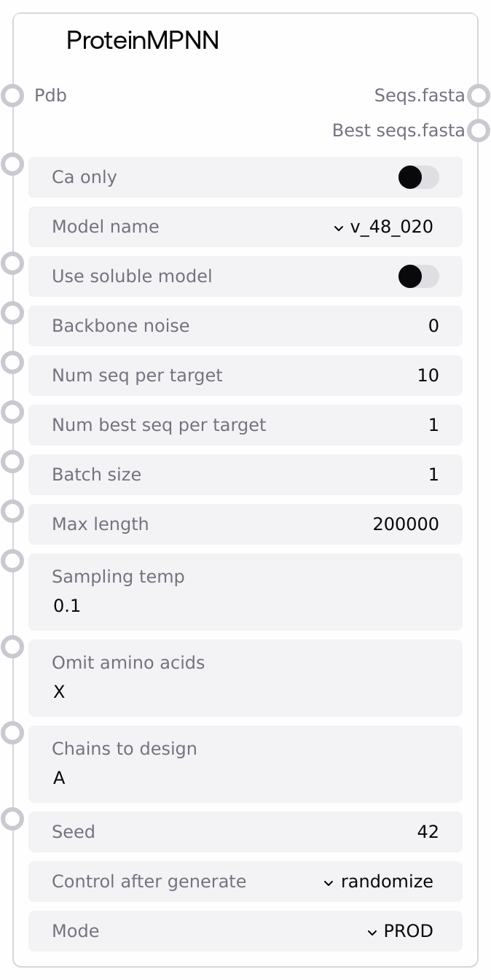This screenshot has width=491, height=980.
Task: Click the Max length value field
Action: [x=405, y=524]
